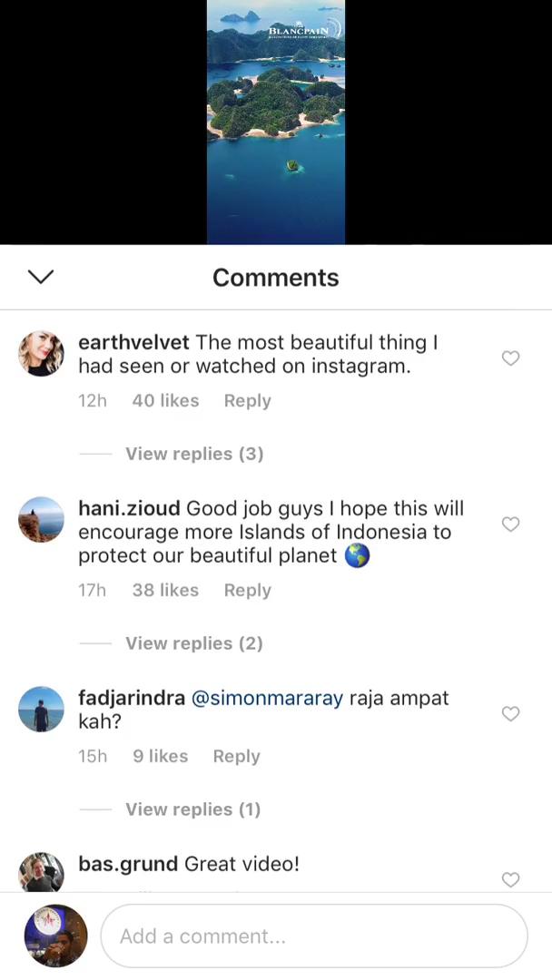Toggle the like heart on fadjarindra's comment

[510, 714]
